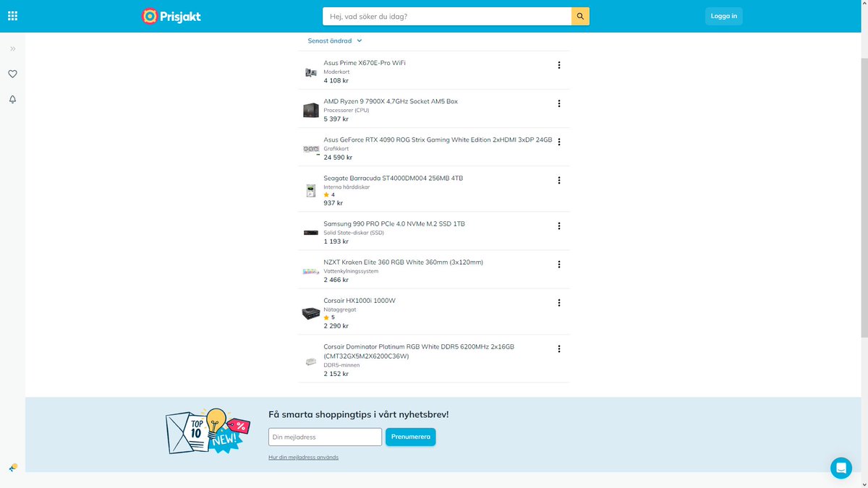Click the page vertical scrollbar thumb

click(864, 197)
